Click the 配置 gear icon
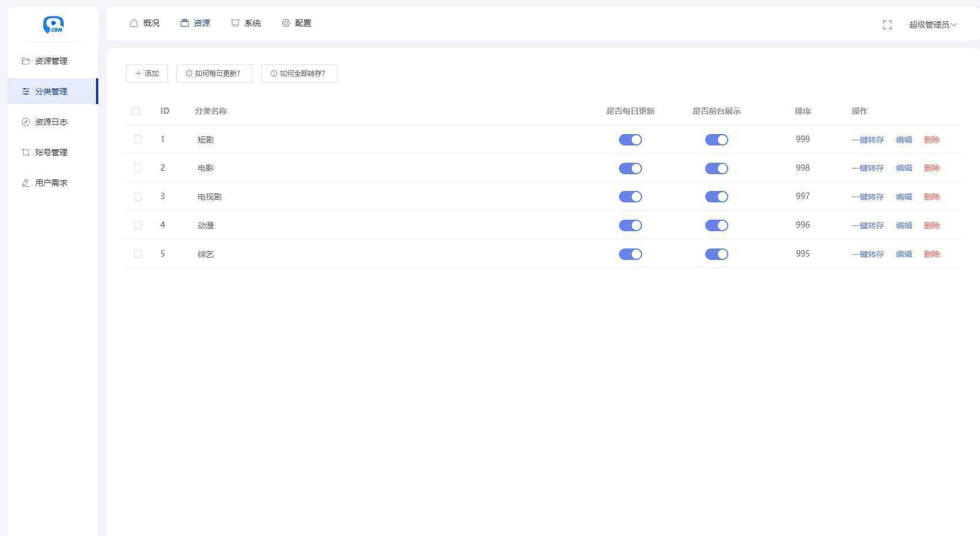Image resolution: width=980 pixels, height=536 pixels. click(x=286, y=23)
